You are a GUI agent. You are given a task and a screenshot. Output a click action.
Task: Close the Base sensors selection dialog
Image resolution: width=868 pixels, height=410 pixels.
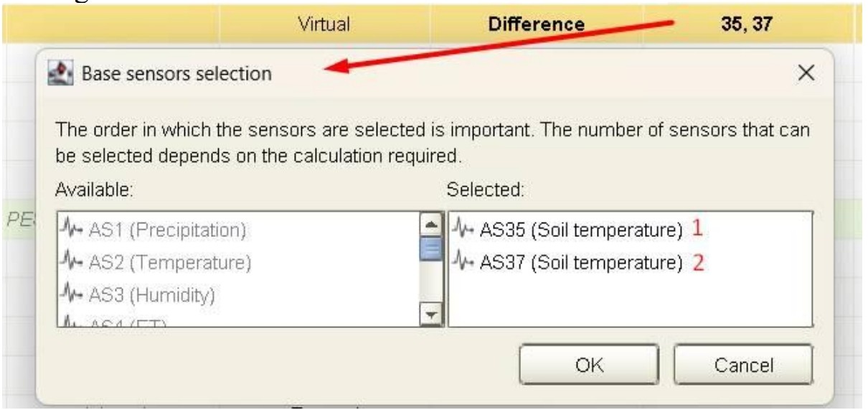coord(806,73)
